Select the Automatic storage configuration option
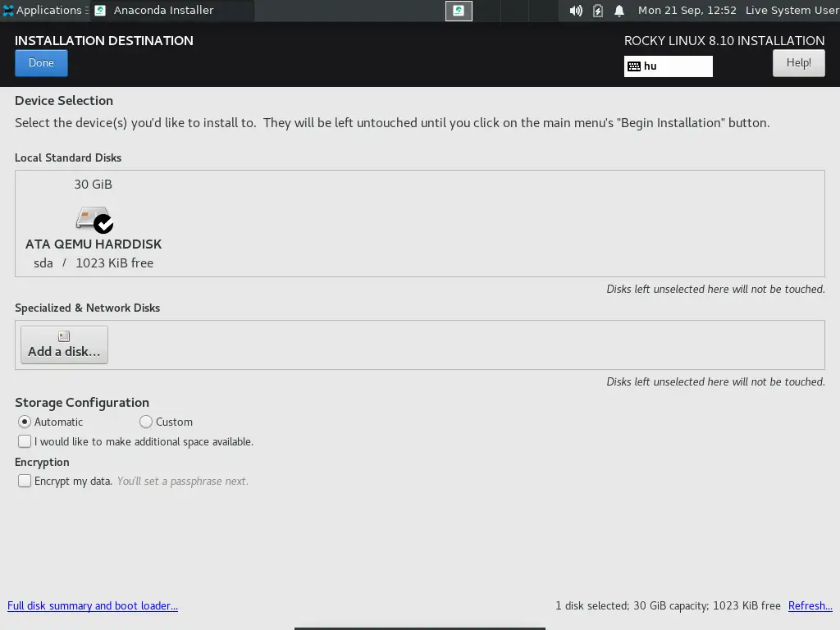Screen dimensions: 840x630 click(x=51, y=422)
